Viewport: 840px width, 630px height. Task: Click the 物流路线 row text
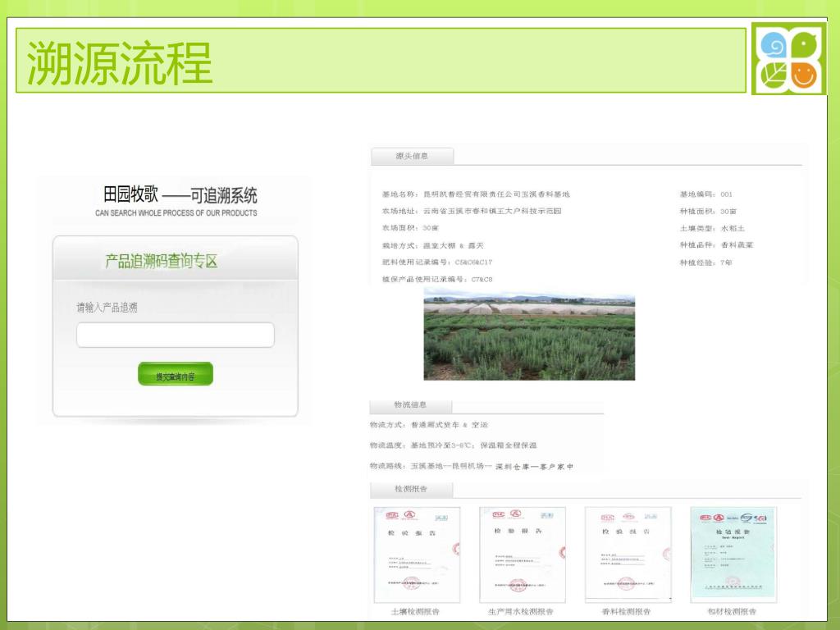tap(472, 466)
